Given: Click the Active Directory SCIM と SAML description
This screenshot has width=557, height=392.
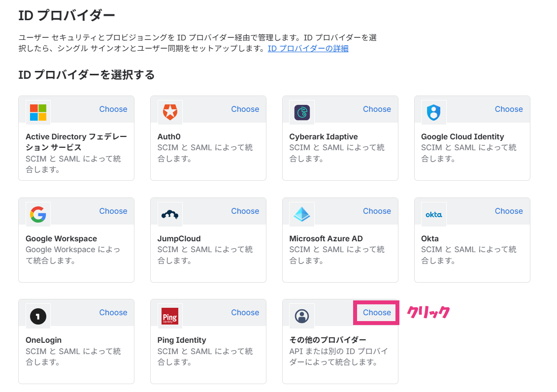Looking at the screenshot, I should coord(73,164).
